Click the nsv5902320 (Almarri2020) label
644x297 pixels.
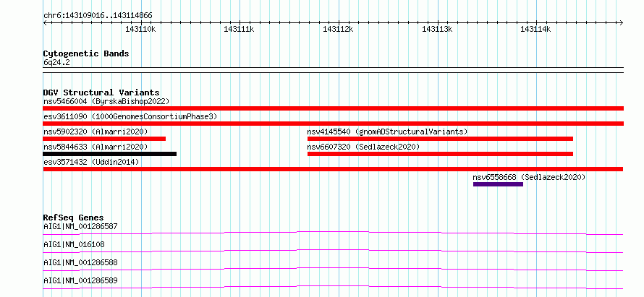click(x=96, y=132)
